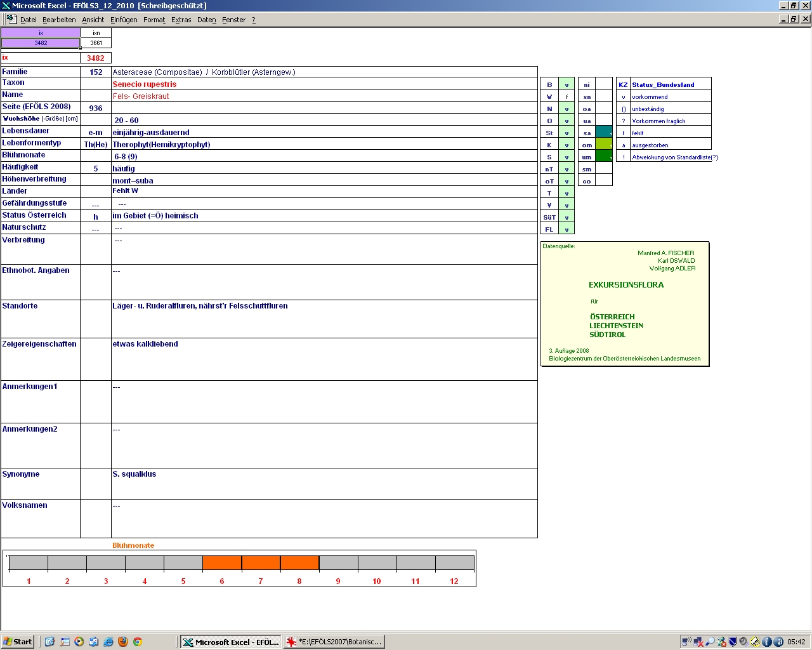Select the 'häufig' frequency cell
The image size is (812, 650).
(x=324, y=168)
